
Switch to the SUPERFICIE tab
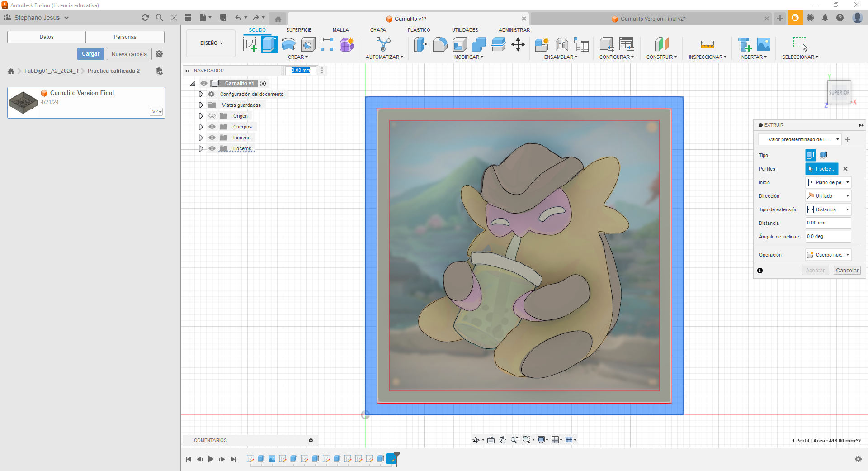298,30
